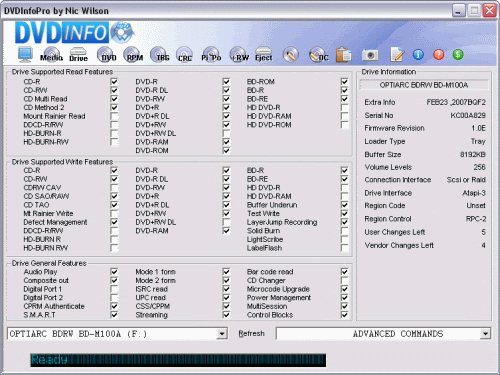
Task: Click the DVDInfoPro by Nic Wilson title
Action: pos(56,11)
